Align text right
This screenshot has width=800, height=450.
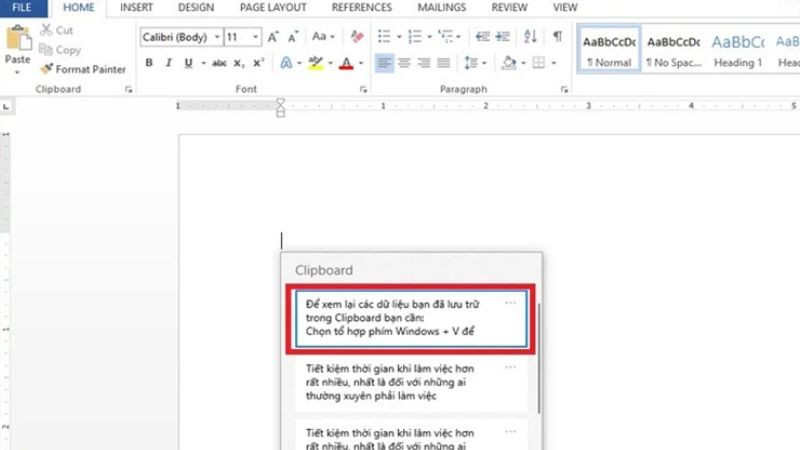click(x=424, y=63)
